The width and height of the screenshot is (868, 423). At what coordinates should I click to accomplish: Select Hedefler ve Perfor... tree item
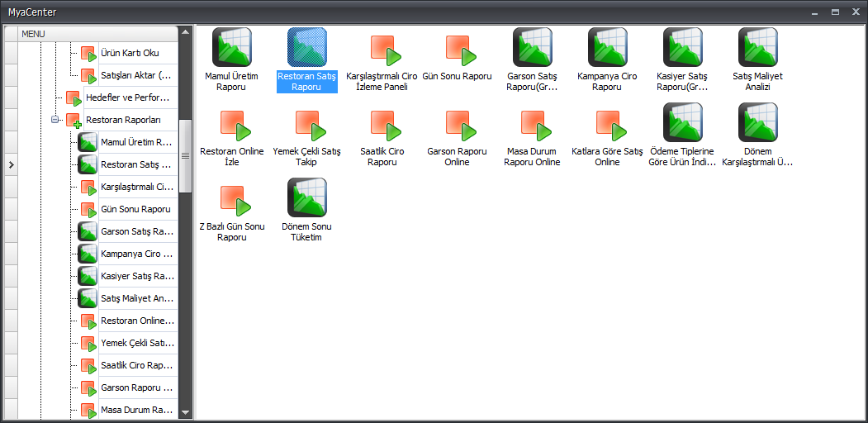pyautogui.click(x=130, y=98)
